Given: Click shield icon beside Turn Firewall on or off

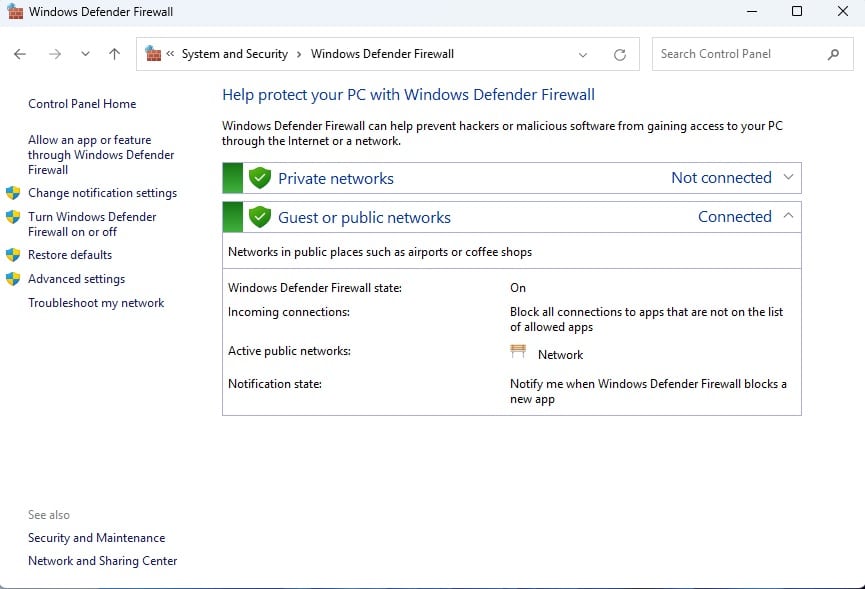Looking at the screenshot, I should point(13,217).
